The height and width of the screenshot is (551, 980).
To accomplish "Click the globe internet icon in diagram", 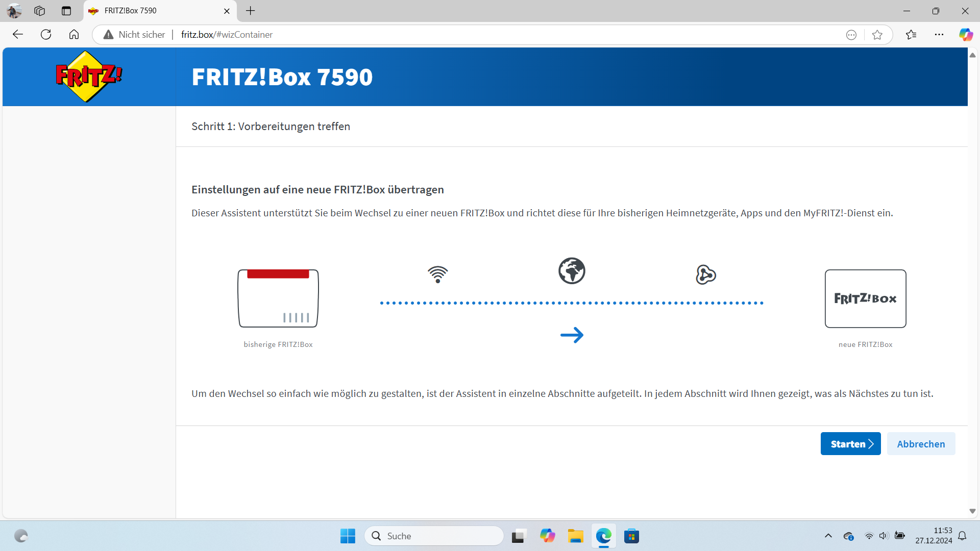I will (572, 271).
